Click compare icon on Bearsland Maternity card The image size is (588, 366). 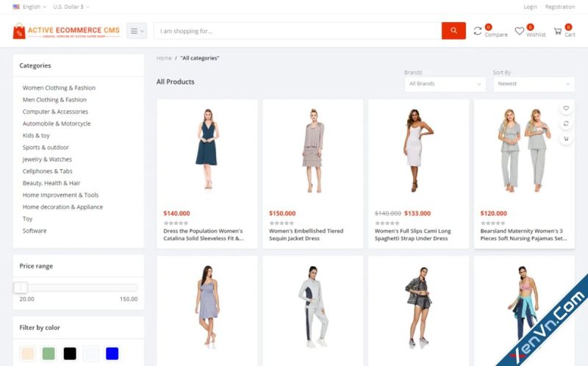[x=566, y=123]
